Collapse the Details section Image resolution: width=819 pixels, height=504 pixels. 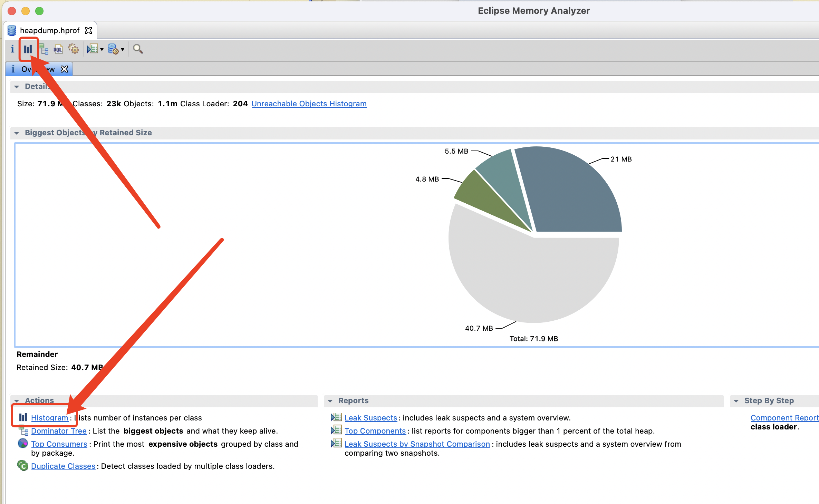[x=17, y=87]
